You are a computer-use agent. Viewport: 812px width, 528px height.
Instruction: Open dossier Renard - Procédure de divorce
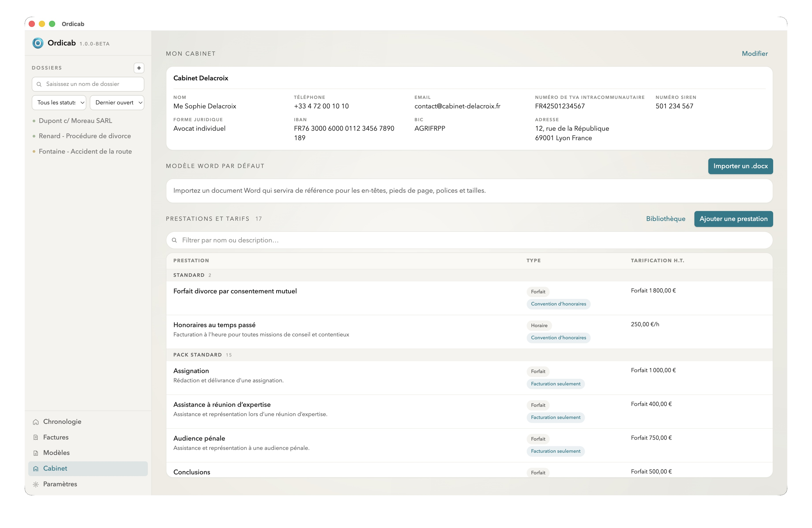click(85, 136)
